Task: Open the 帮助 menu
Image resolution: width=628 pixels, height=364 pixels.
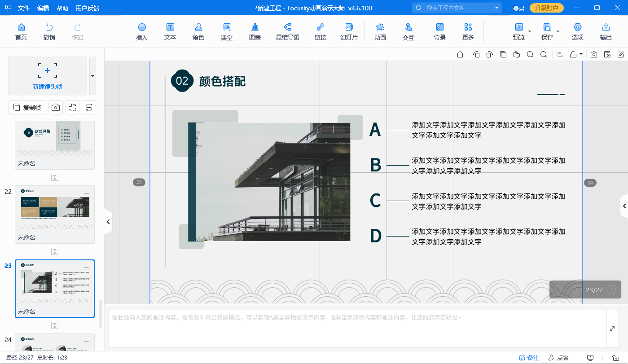Action: coord(62,8)
